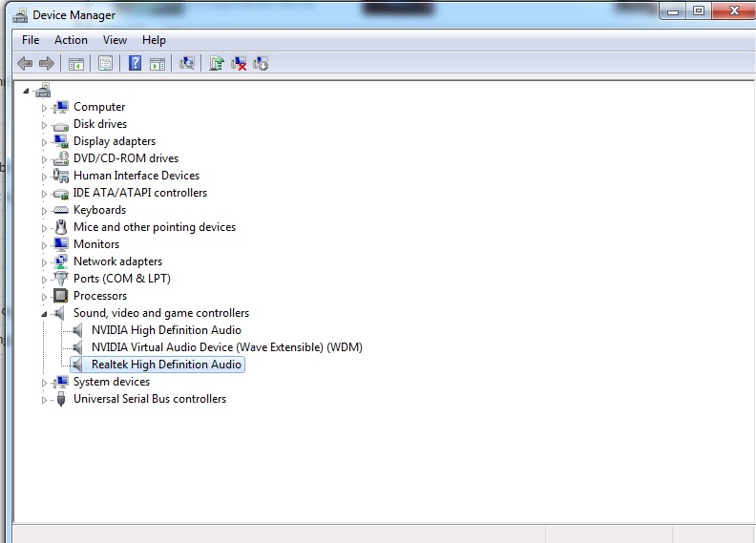This screenshot has width=756, height=543.
Task: Click Show/Hide Action Pane toolbar icon
Action: pyautogui.click(x=157, y=63)
